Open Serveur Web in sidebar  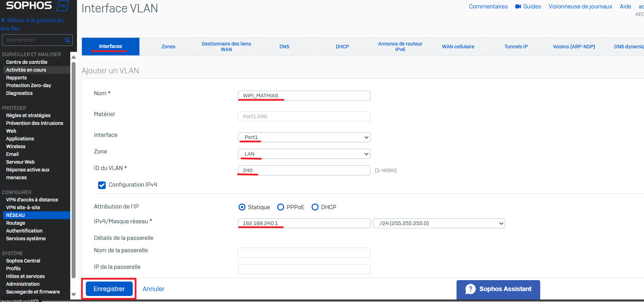click(20, 162)
